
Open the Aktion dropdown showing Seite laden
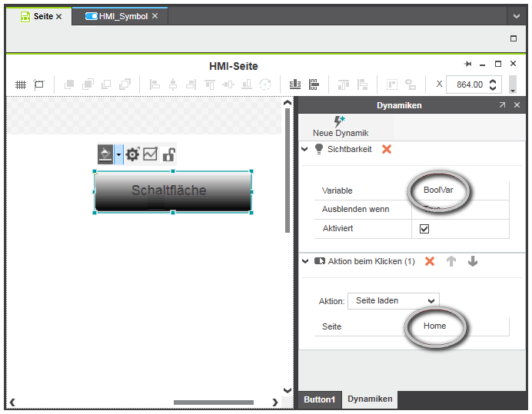pos(394,301)
